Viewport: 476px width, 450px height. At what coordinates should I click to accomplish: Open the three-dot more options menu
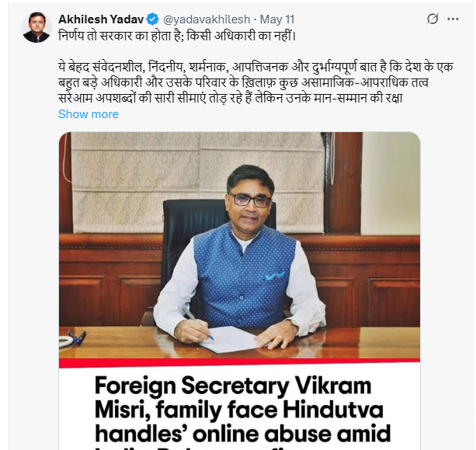(453, 19)
